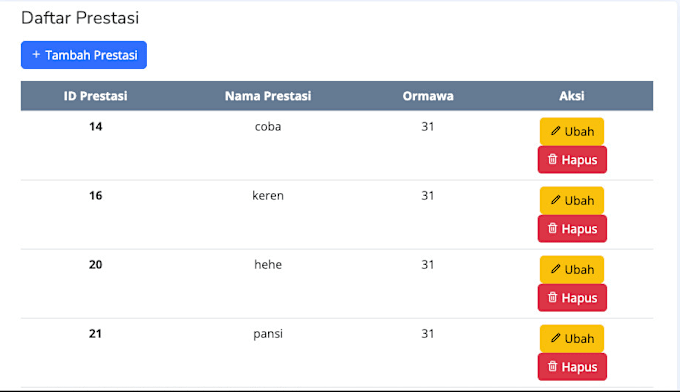Click trash icon for prestasi pansi
This screenshot has height=392, width=680.
coord(552,366)
